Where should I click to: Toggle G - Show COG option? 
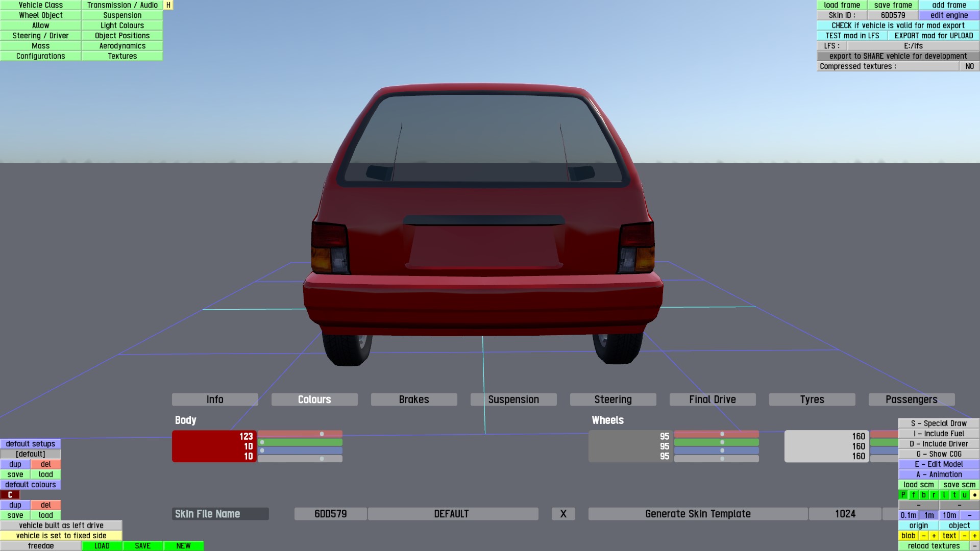tap(939, 454)
